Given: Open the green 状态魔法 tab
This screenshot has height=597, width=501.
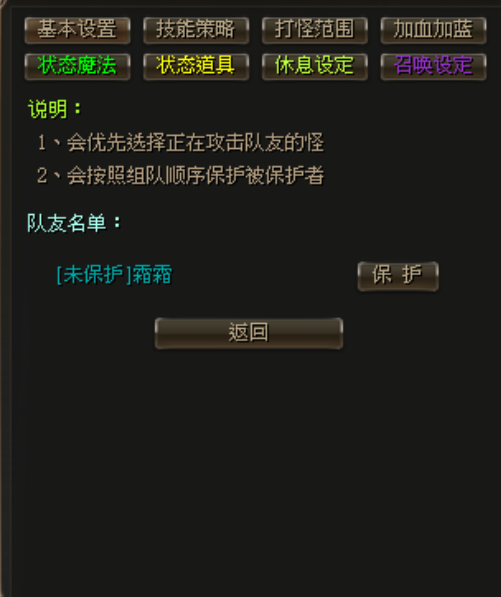Looking at the screenshot, I should coord(77,66).
